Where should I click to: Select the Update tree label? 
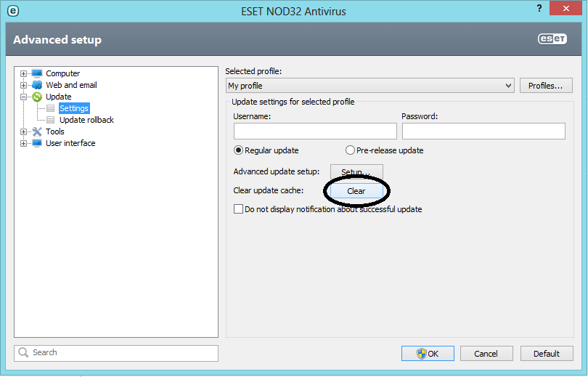point(59,97)
